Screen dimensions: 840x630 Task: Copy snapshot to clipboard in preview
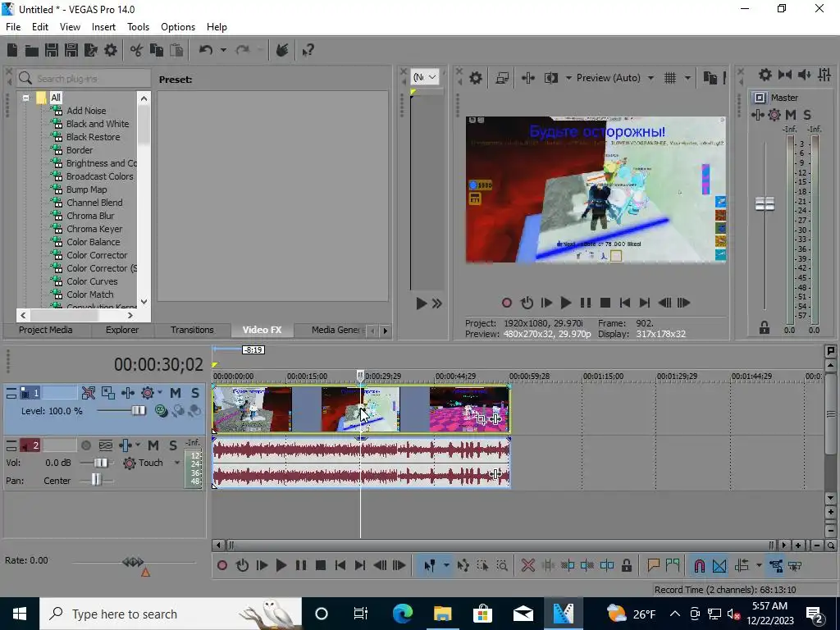[710, 78]
